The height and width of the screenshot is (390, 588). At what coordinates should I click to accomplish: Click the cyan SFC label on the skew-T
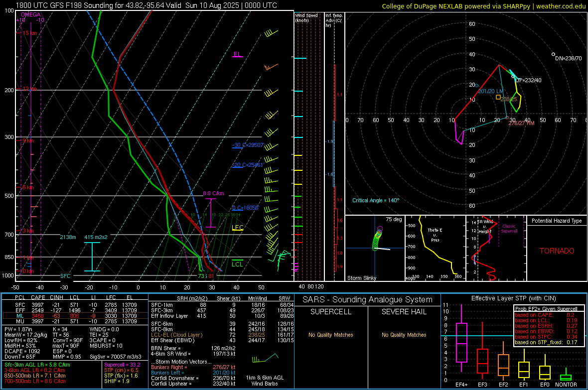65,276
